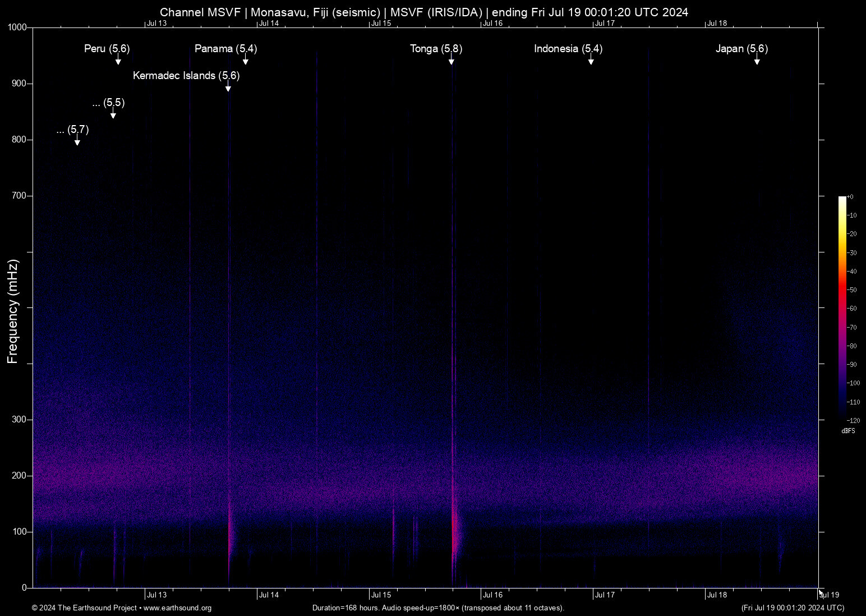Click the 200 frequency axis label
The width and height of the screenshot is (866, 616).
pyautogui.click(x=20, y=476)
